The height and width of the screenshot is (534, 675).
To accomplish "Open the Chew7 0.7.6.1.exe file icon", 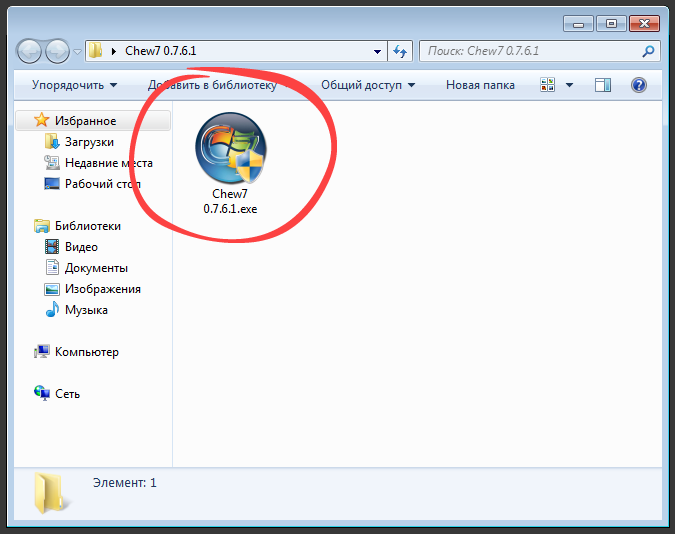I will [230, 150].
